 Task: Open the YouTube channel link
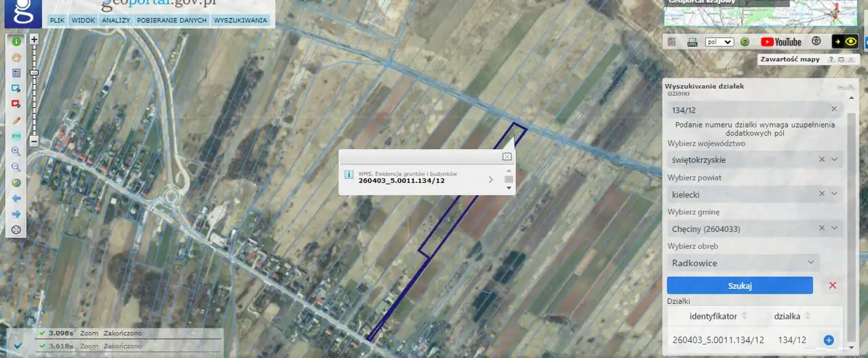click(781, 41)
